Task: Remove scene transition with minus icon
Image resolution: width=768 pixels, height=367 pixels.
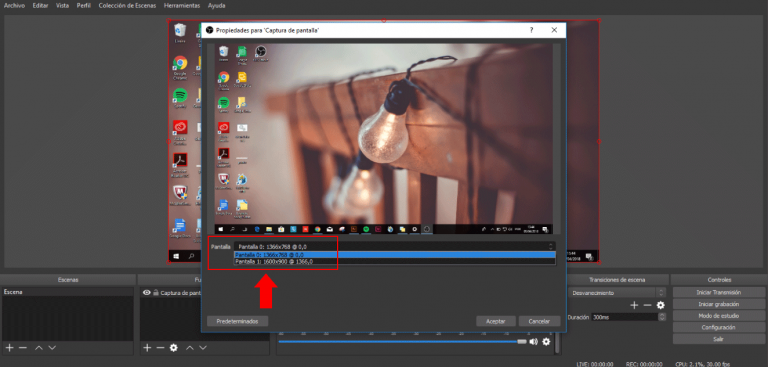Action: (x=648, y=305)
